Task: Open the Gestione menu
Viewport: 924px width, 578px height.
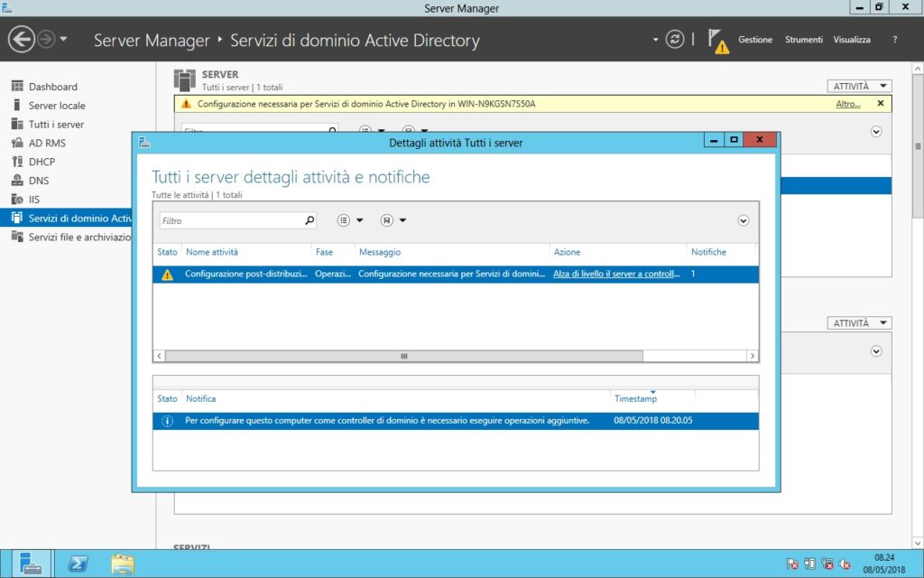Action: tap(755, 40)
